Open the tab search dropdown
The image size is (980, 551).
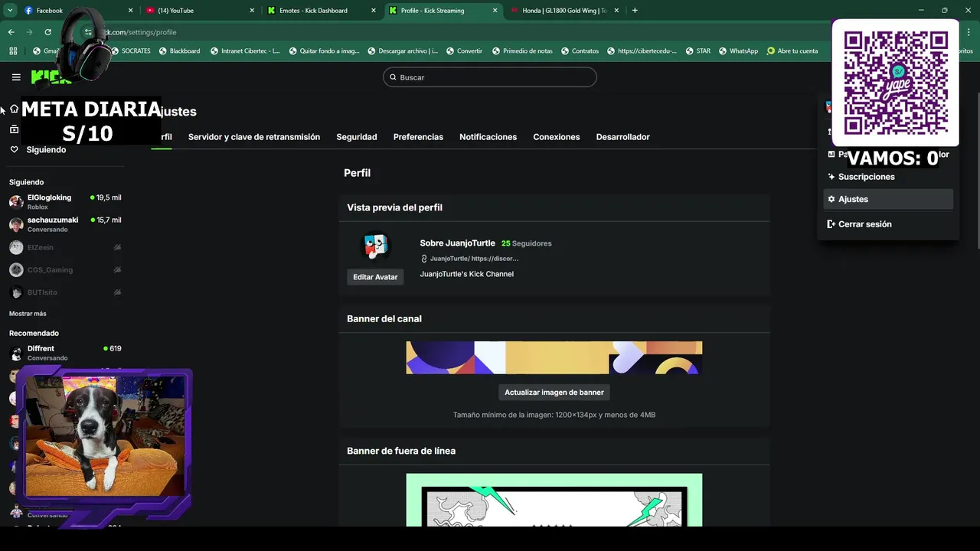pyautogui.click(x=10, y=11)
